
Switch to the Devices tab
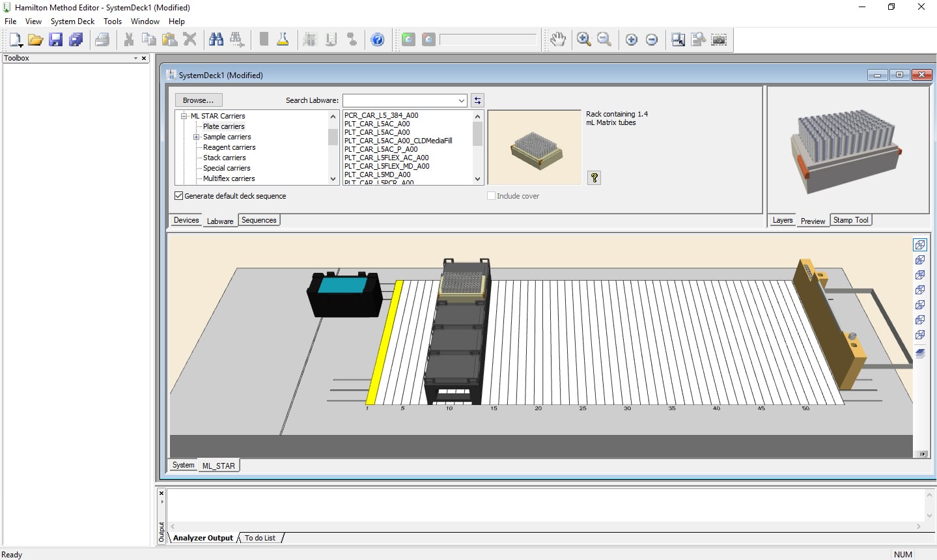186,220
